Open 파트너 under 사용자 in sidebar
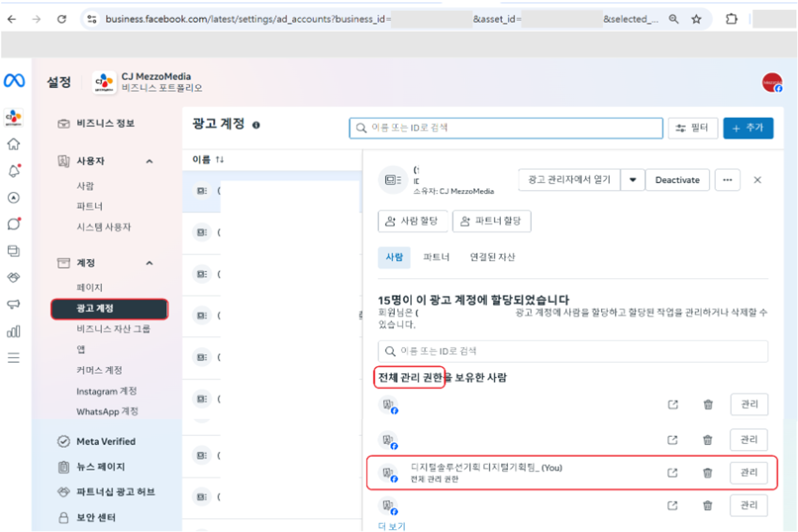Image resolution: width=798 pixels, height=532 pixels. (x=89, y=207)
